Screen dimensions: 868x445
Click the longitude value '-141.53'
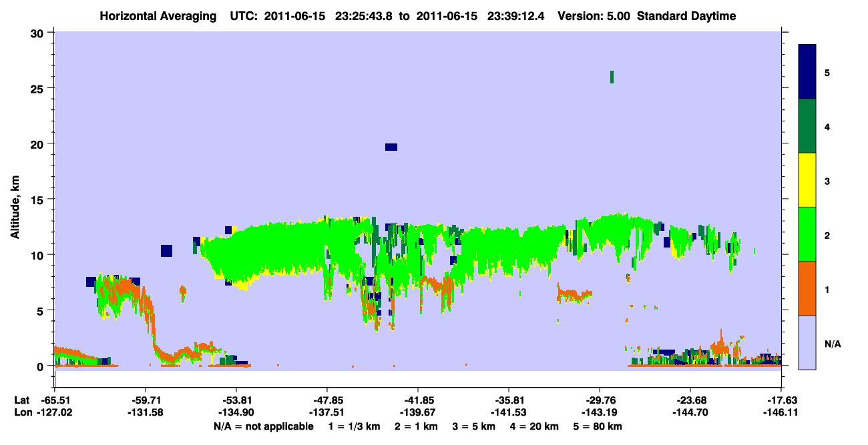508,412
